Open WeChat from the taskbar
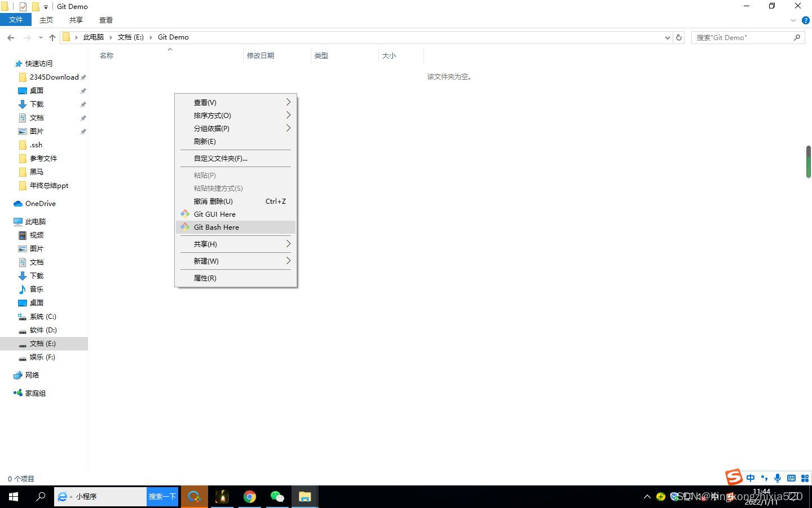 pos(277,497)
